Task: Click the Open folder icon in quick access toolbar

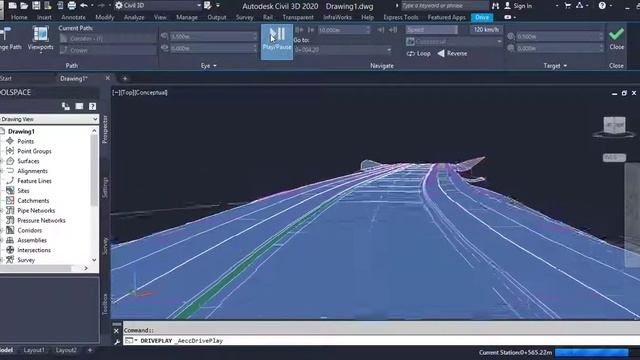Action: [24, 6]
